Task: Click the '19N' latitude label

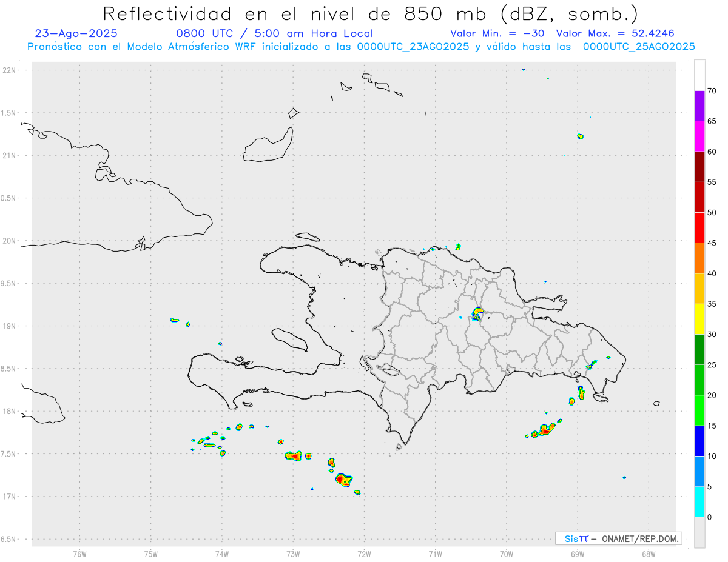Action: (x=9, y=326)
